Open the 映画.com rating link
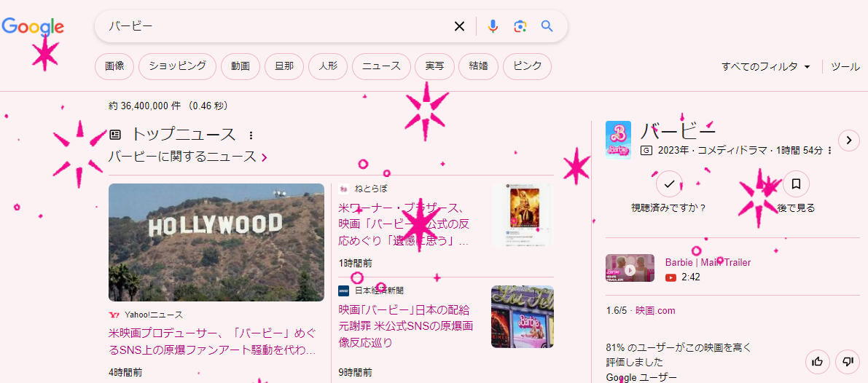868x383 pixels. point(655,311)
